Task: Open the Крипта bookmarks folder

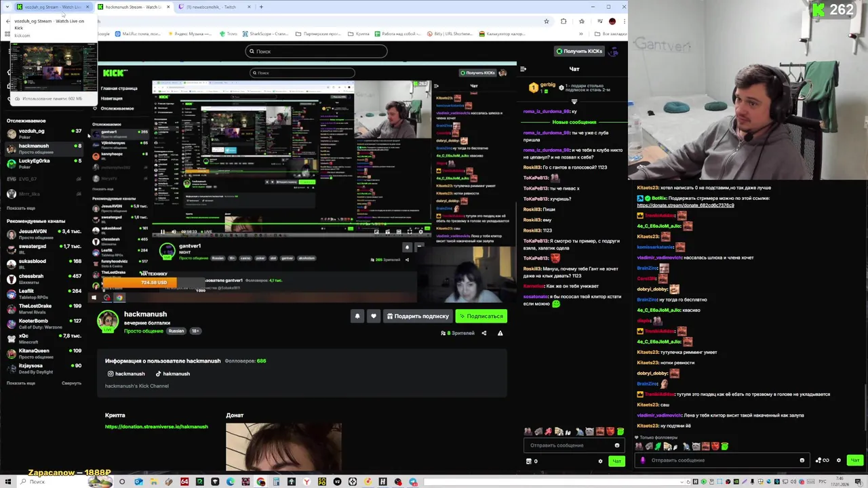Action: (x=359, y=33)
